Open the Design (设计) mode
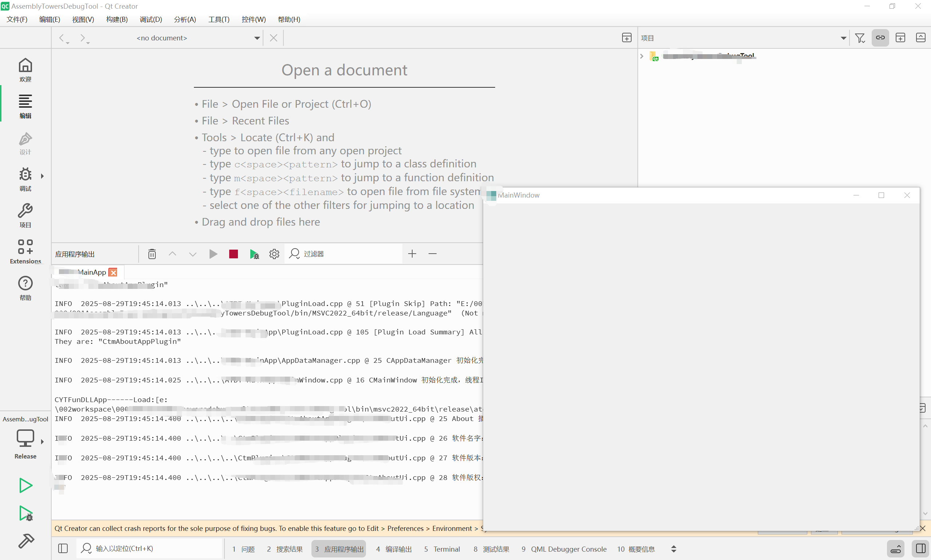931x560 pixels. tap(25, 143)
